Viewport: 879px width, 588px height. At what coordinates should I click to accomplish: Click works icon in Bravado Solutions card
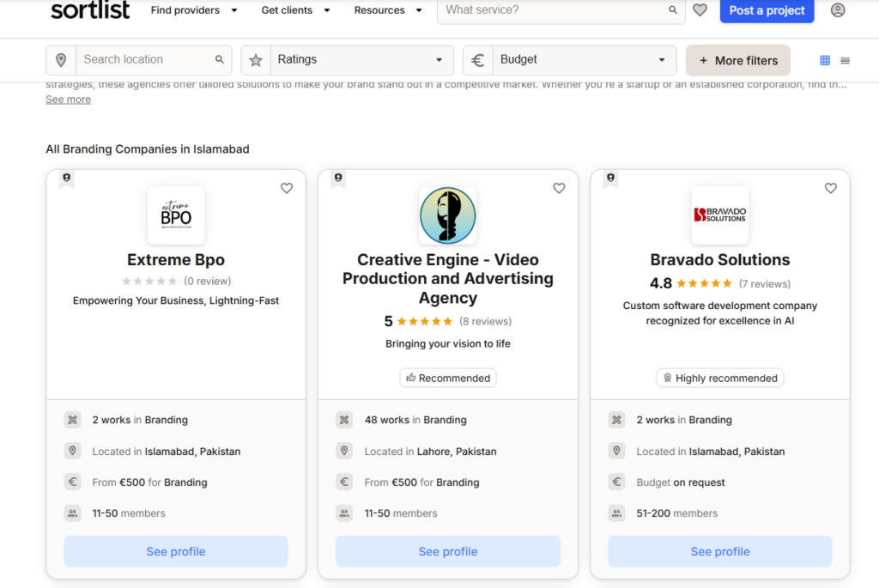click(x=616, y=419)
